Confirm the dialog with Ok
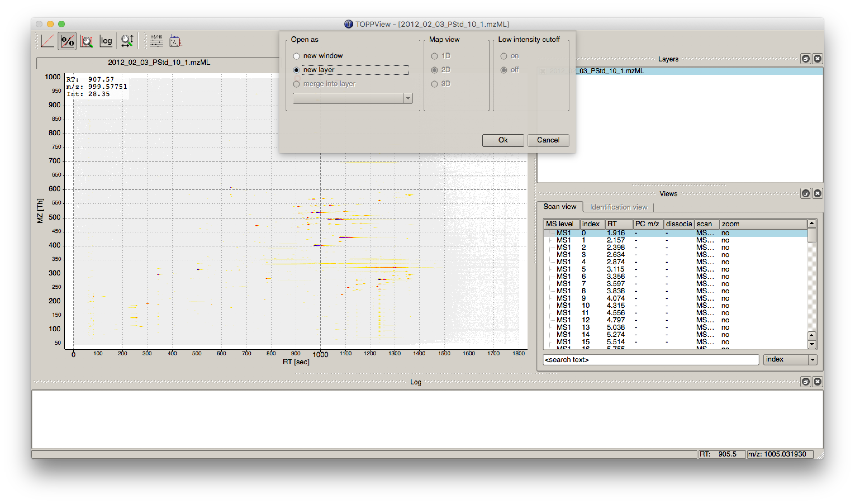This screenshot has width=855, height=504. [503, 140]
